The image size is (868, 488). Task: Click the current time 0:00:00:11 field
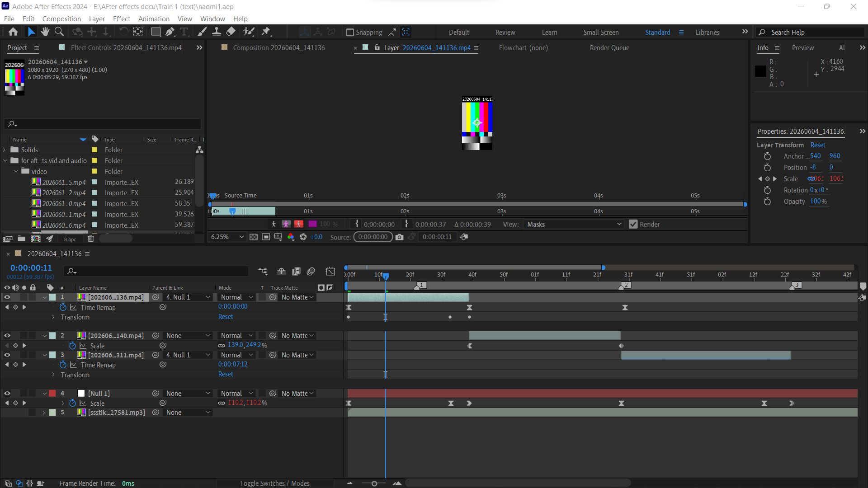coord(31,268)
